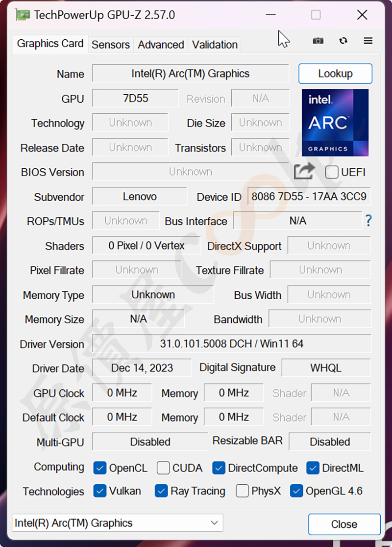Click the Digital Signature field showing WHQL
The image size is (392, 547).
326,368
